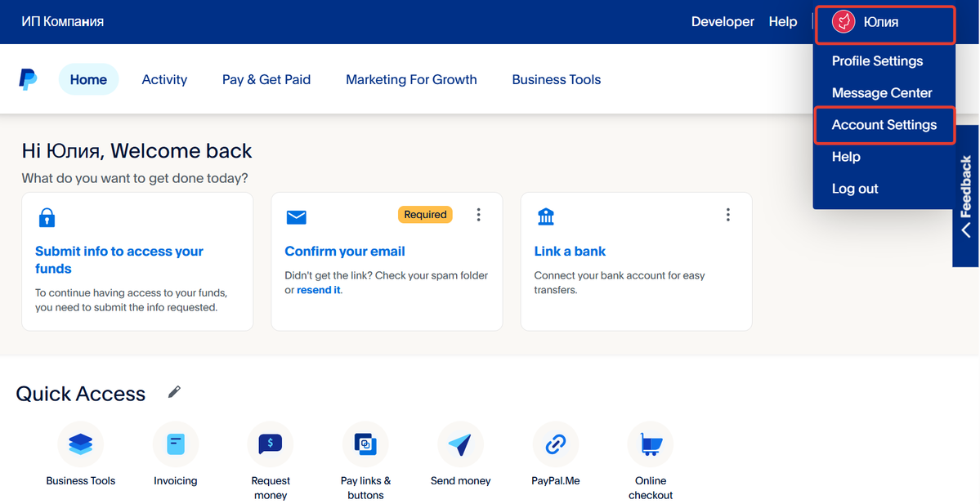Open the PayPal.Me link icon
980x504 pixels.
(556, 444)
